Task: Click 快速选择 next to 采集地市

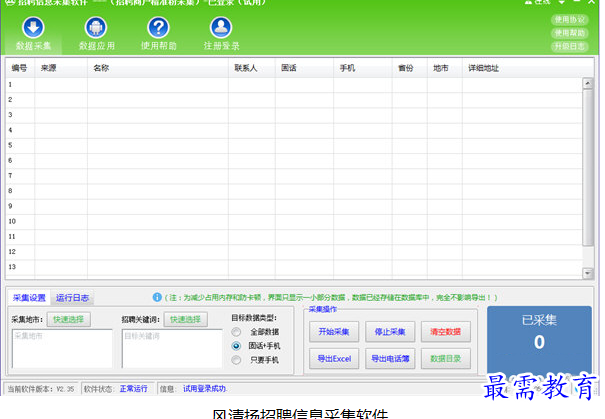Action: coord(69,319)
